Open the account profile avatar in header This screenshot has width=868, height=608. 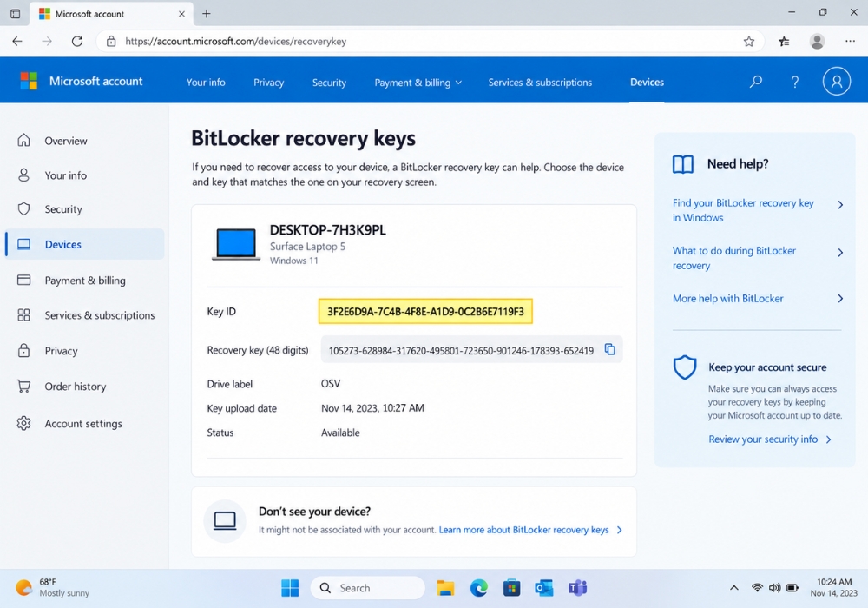point(837,82)
